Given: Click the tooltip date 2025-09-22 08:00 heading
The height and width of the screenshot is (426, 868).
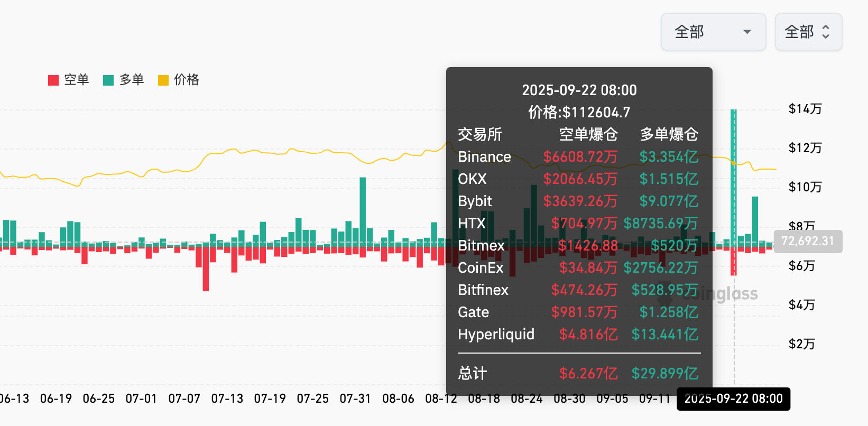Looking at the screenshot, I should [579, 90].
